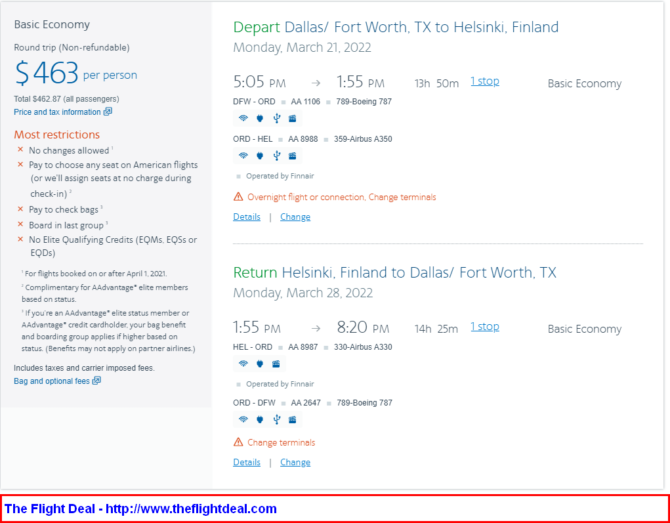Image resolution: width=670 pixels, height=523 pixels.
Task: Click the '359-Airbus A350' aircraft text
Action: pos(364,139)
